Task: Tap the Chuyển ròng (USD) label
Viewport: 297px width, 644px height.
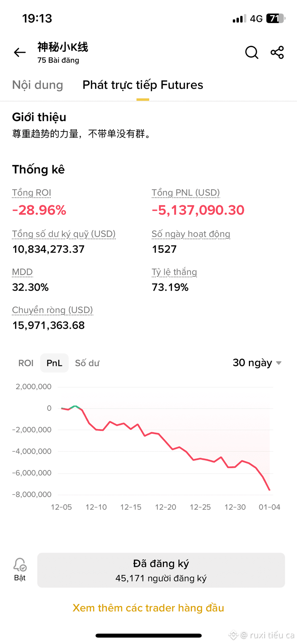Action: coord(52,310)
